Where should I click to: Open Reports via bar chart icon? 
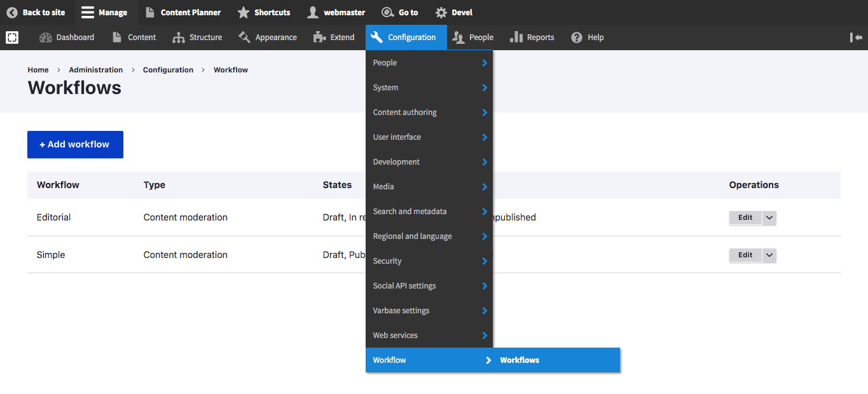point(516,37)
